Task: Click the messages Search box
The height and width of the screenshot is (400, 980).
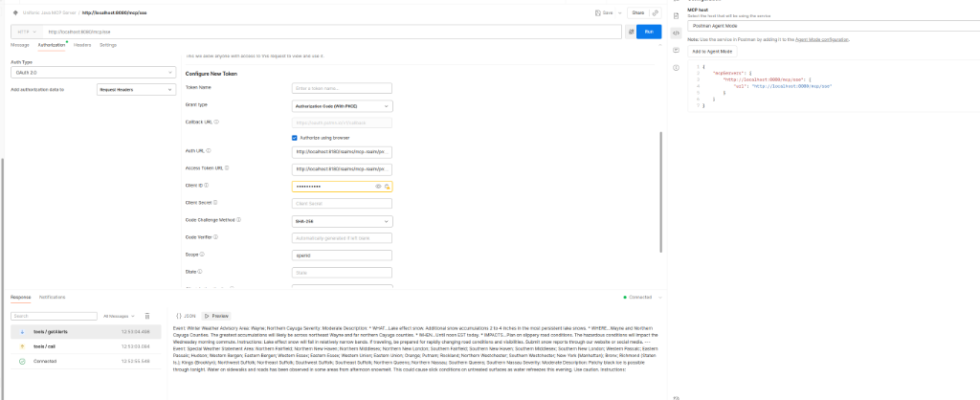Action: (x=55, y=316)
